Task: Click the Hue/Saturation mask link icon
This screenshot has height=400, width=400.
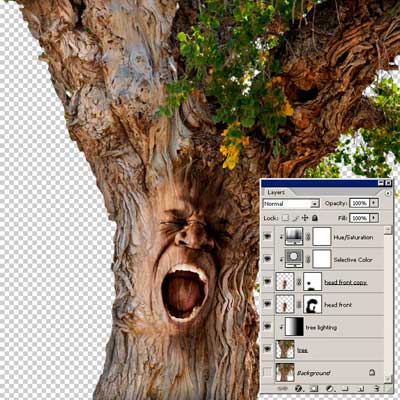Action: click(x=308, y=237)
